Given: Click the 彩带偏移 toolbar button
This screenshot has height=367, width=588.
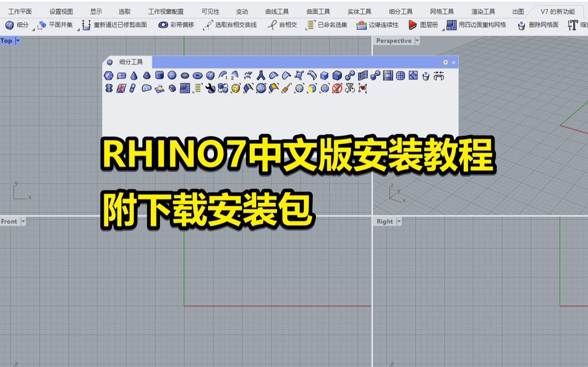Looking at the screenshot, I should (176, 25).
